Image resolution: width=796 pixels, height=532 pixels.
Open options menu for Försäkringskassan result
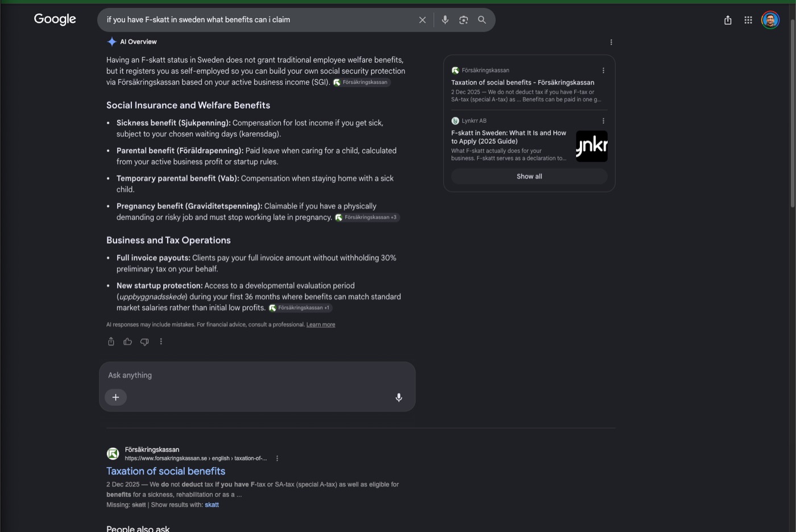click(277, 458)
